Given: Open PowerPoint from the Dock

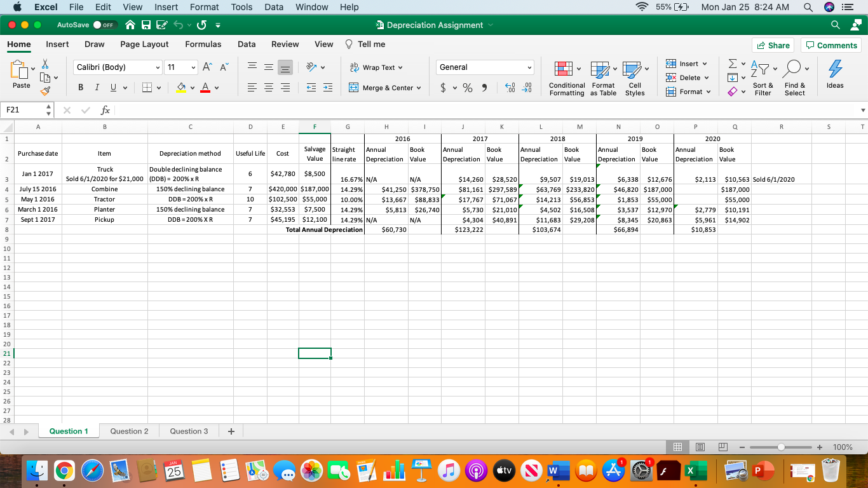Looking at the screenshot, I should (x=763, y=471).
